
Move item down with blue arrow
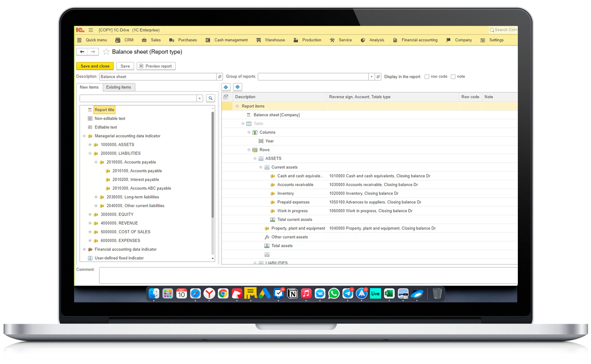pos(237,87)
